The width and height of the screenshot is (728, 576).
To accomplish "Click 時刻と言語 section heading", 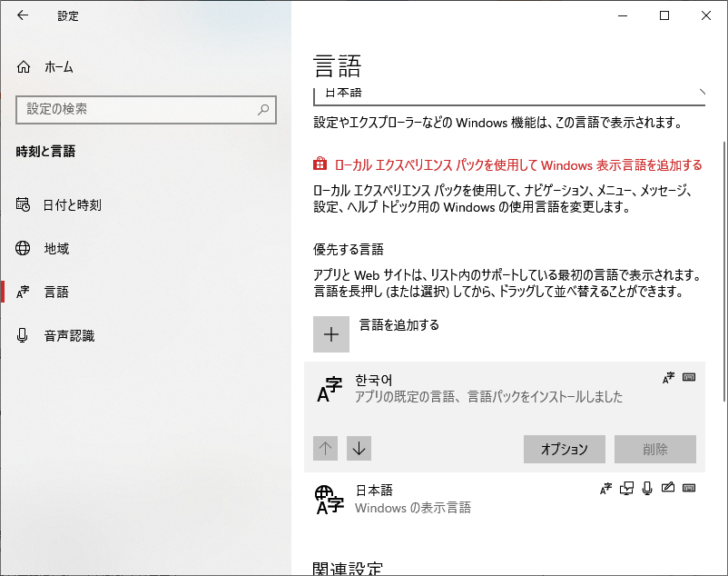I will click(45, 152).
